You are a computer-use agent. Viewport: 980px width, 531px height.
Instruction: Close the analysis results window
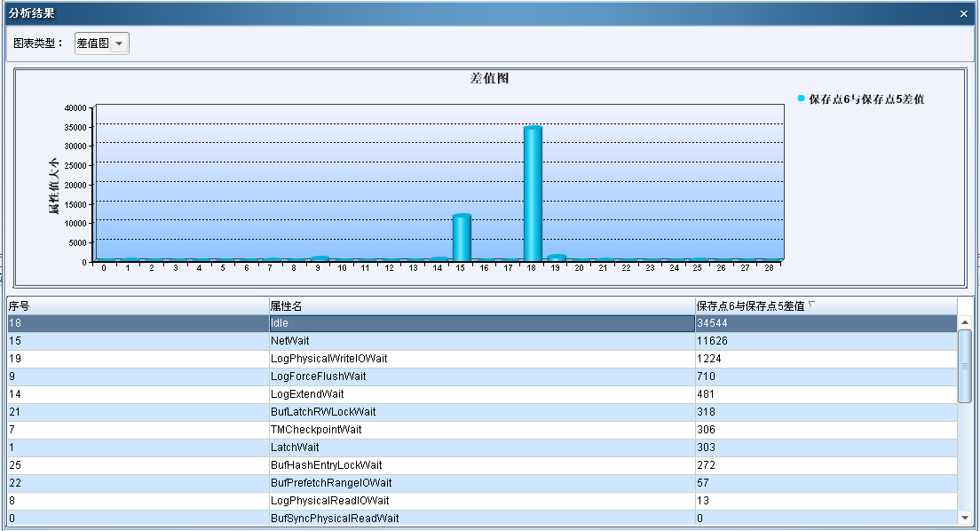(964, 13)
